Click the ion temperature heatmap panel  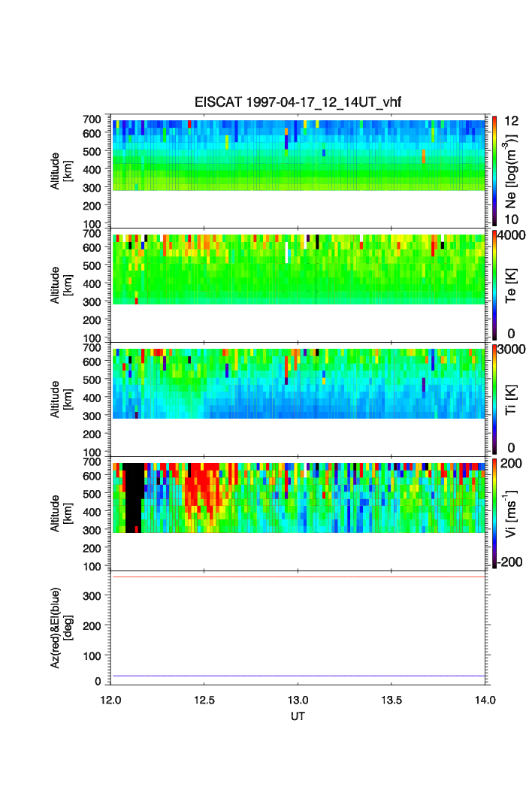point(298,383)
